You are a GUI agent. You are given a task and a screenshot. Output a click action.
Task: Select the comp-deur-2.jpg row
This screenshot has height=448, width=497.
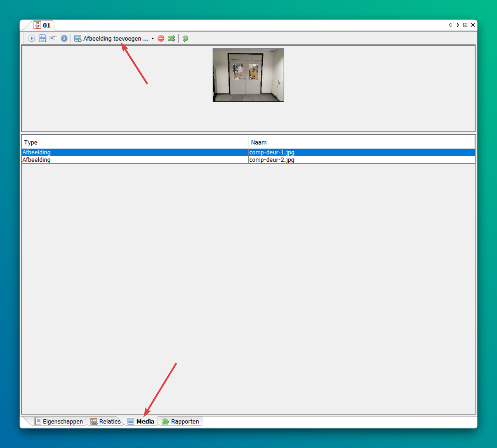tap(272, 160)
